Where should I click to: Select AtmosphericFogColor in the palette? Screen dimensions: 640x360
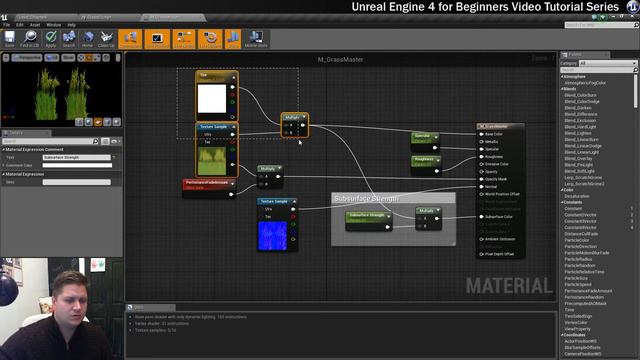(x=585, y=83)
